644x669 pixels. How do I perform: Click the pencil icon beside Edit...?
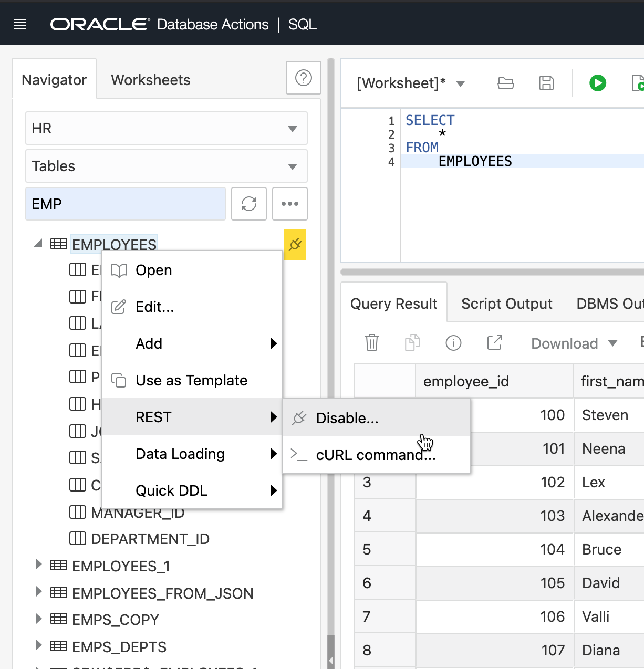click(x=119, y=307)
